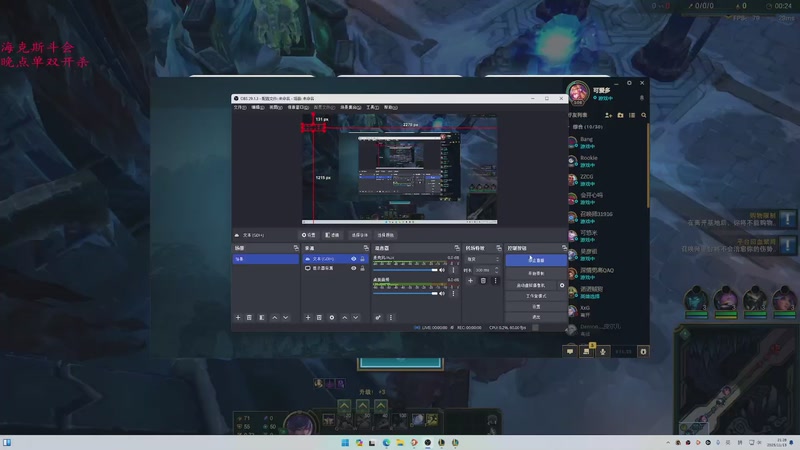Click the Stop Streaming button
This screenshot has height=450, width=800.
(535, 260)
